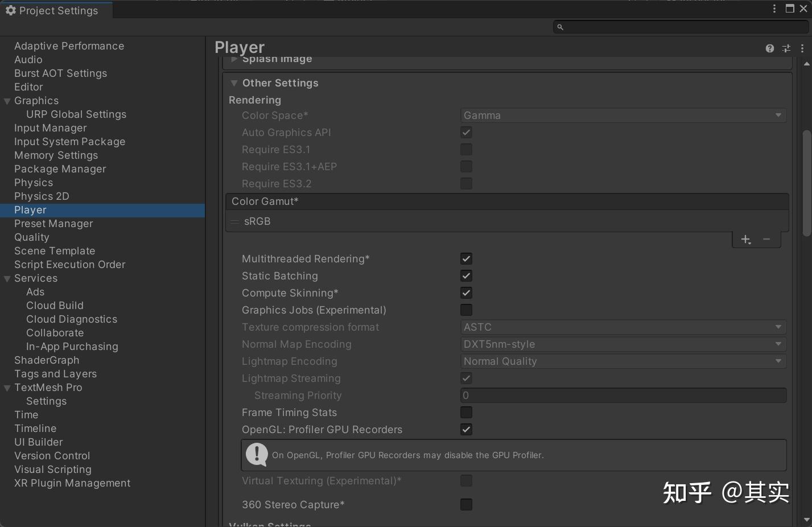Click the preset management icon in Player header

coord(786,48)
